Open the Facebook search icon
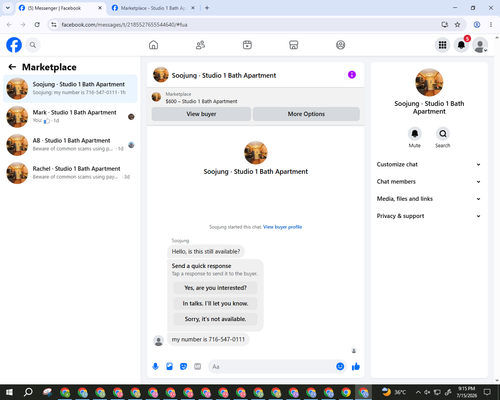 click(x=33, y=45)
